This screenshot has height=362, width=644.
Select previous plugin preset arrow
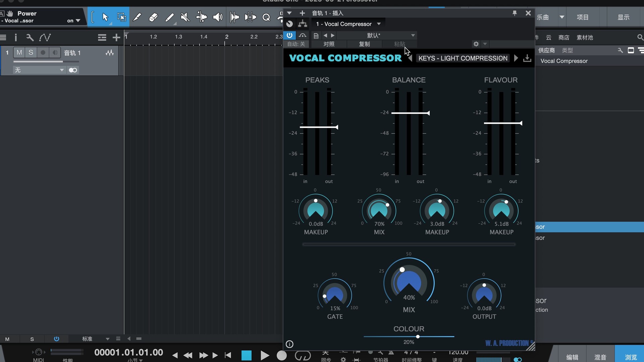(x=325, y=35)
